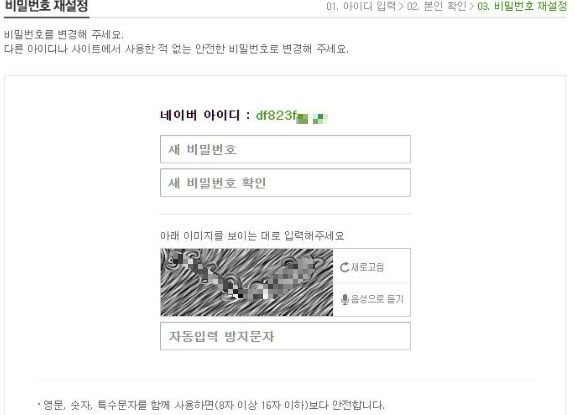Click the arrow between steps 02 and 03
This screenshot has height=415, width=575.
coord(472,6)
